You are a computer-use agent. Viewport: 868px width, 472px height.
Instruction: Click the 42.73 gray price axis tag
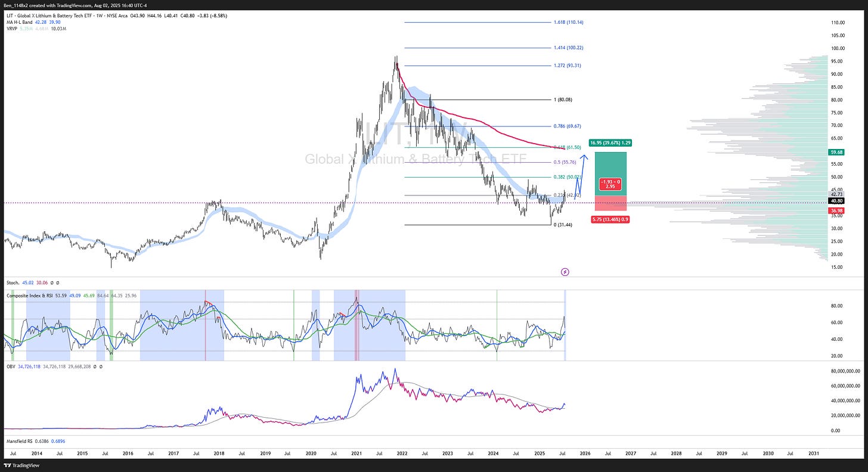click(836, 194)
